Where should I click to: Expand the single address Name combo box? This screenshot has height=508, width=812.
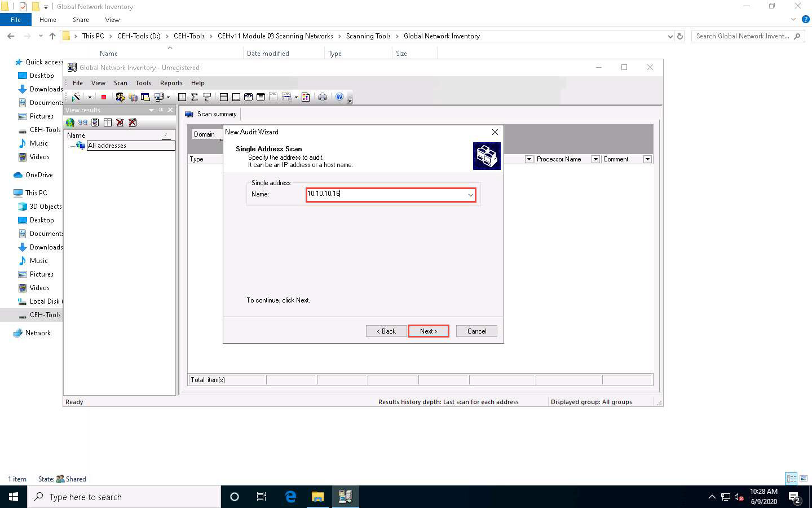tap(470, 195)
